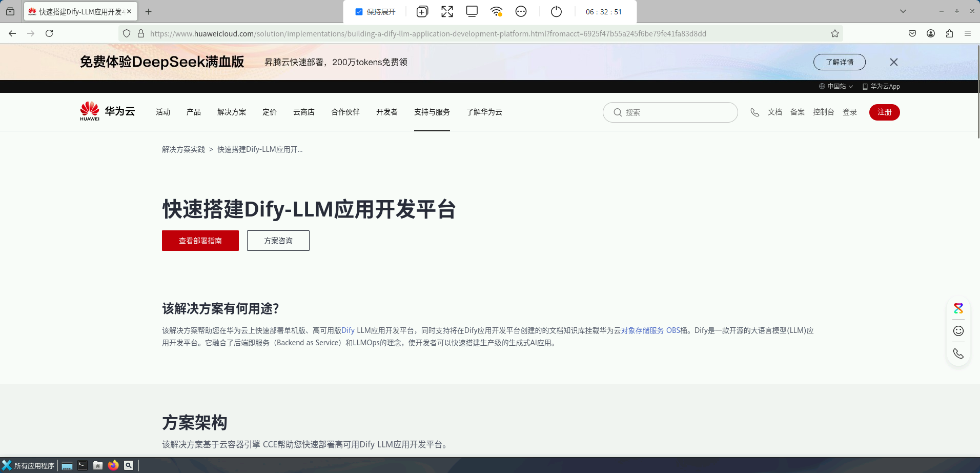Click the browser back arrow
The image size is (980, 473).
[x=12, y=33]
